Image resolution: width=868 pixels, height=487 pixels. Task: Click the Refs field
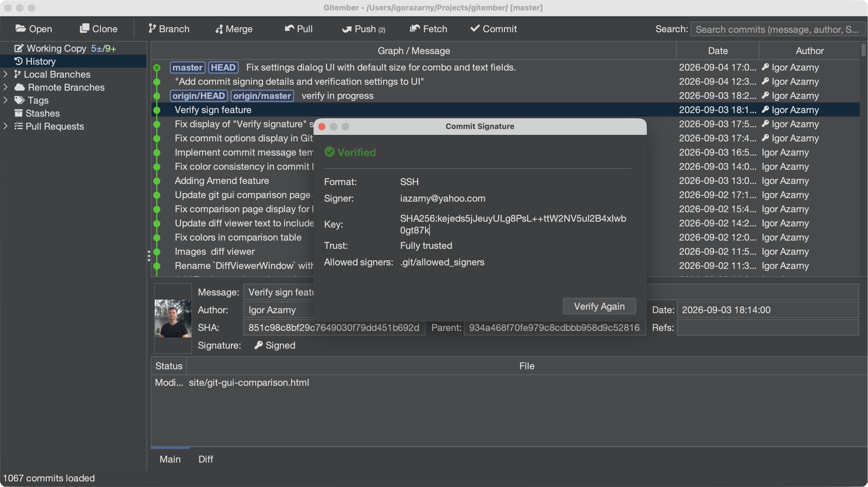click(768, 328)
